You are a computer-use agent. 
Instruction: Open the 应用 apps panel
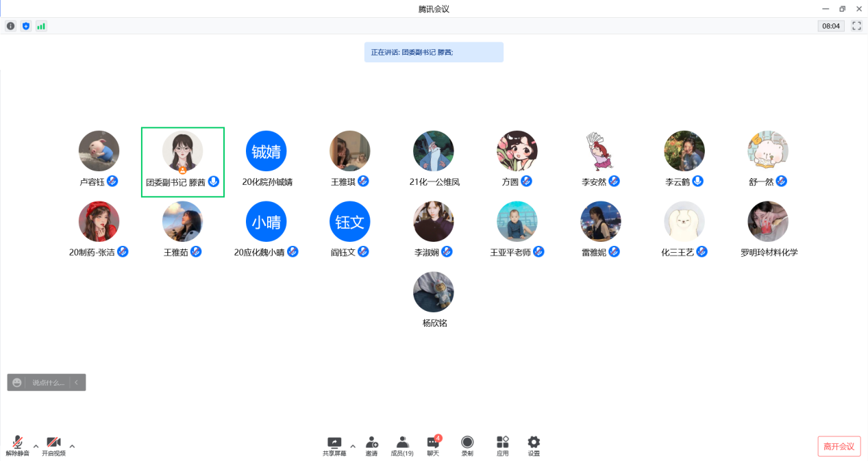click(502, 445)
